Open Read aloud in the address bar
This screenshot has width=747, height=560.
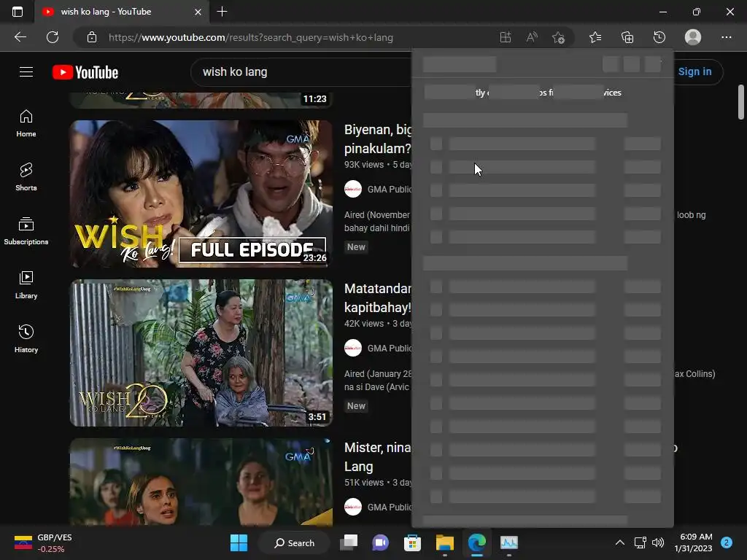pos(532,37)
